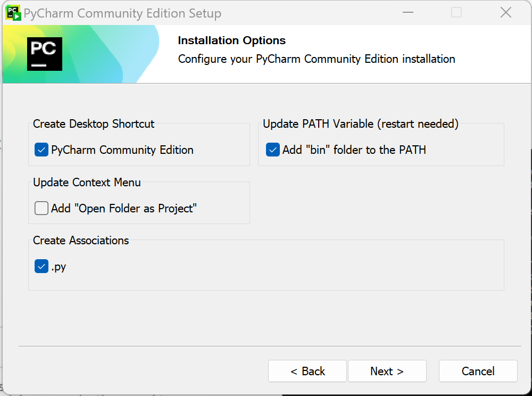The width and height of the screenshot is (532, 396).
Task: Click the ".py" label text
Action: pos(59,267)
